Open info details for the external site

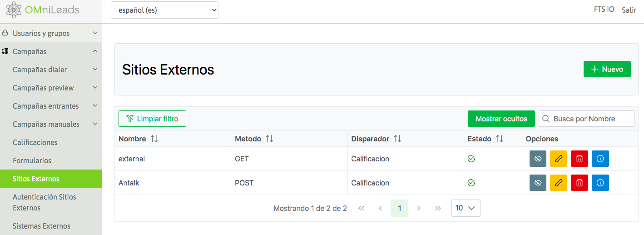point(600,159)
